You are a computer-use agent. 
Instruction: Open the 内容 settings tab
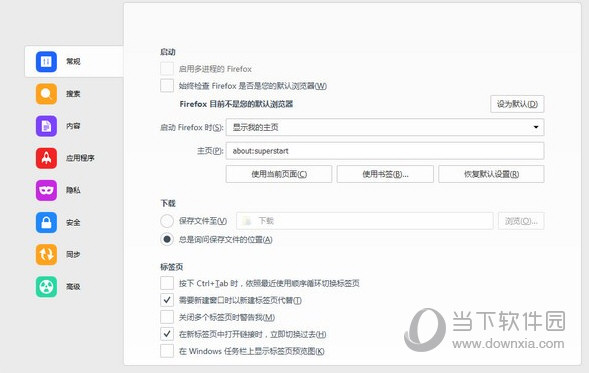point(73,126)
